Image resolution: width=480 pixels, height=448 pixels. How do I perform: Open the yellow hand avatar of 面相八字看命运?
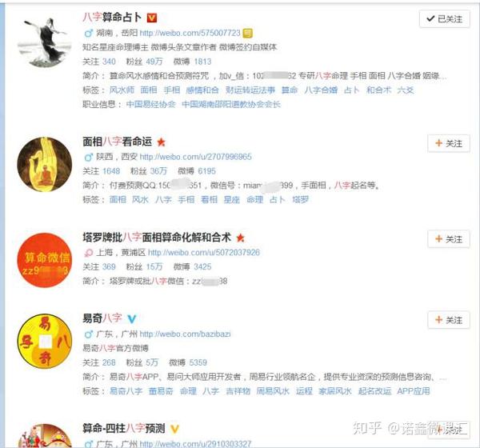point(45,165)
